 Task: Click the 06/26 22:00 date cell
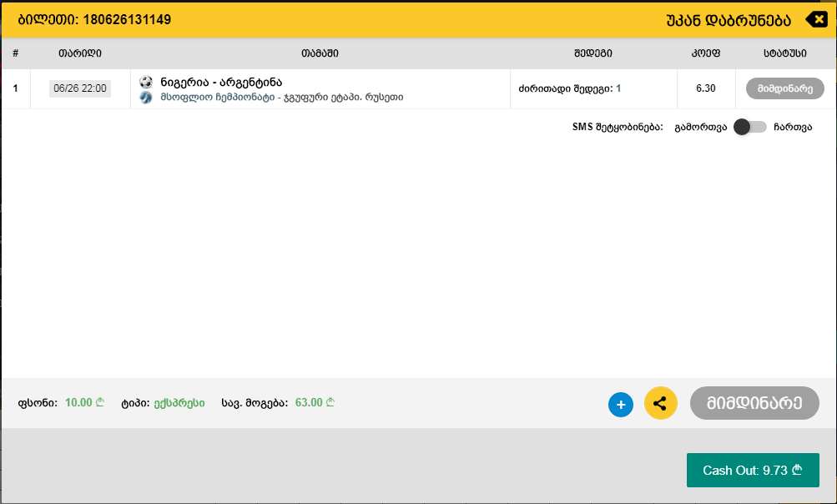click(80, 88)
